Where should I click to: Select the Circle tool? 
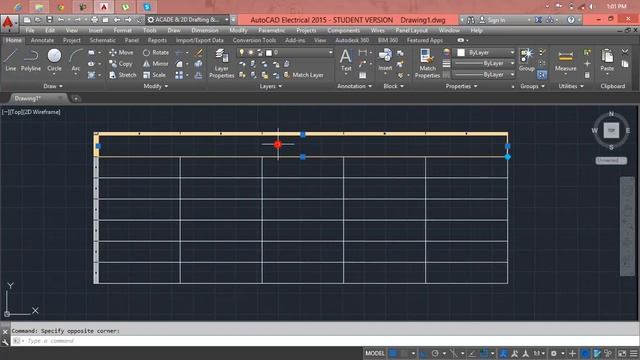pyautogui.click(x=54, y=60)
